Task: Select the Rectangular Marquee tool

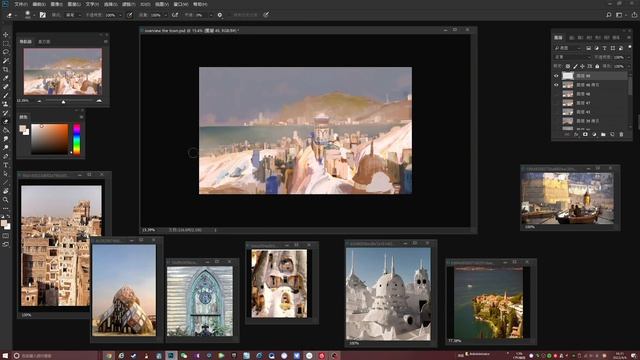Action: (x=6, y=43)
